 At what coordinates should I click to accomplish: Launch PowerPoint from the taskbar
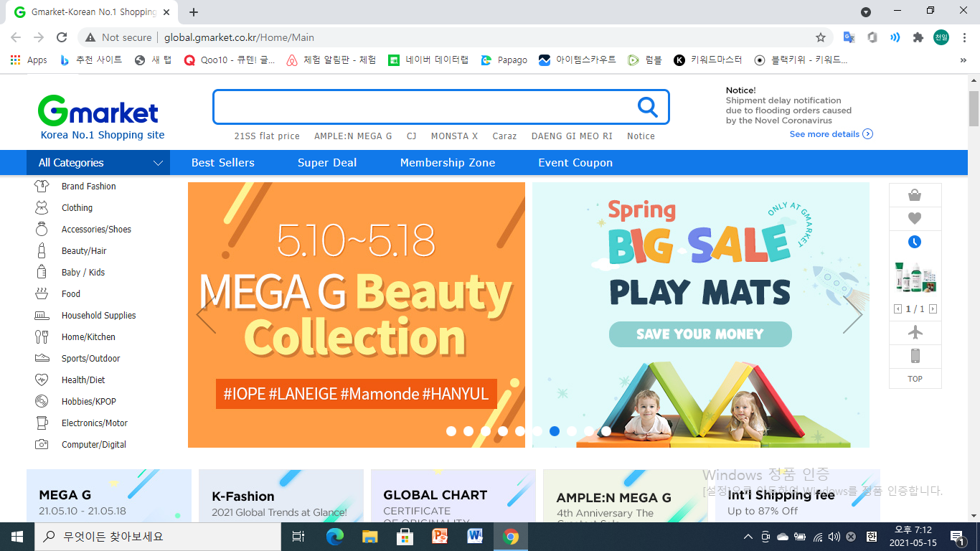tap(440, 536)
